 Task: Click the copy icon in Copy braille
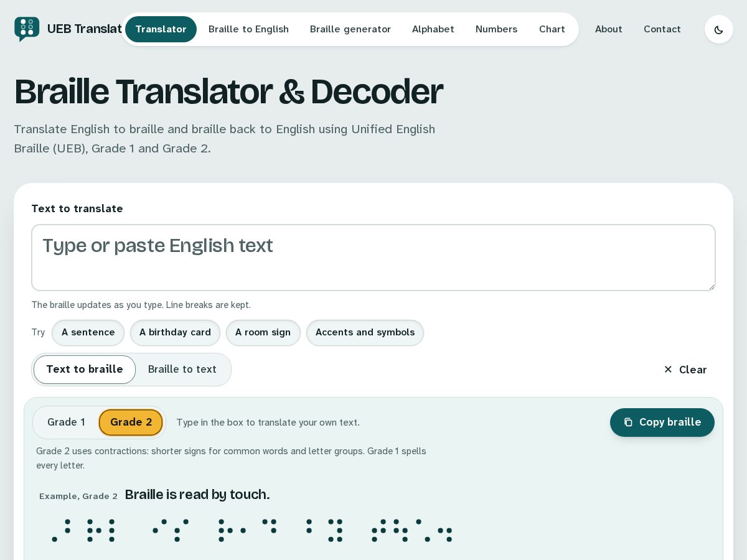pos(628,422)
